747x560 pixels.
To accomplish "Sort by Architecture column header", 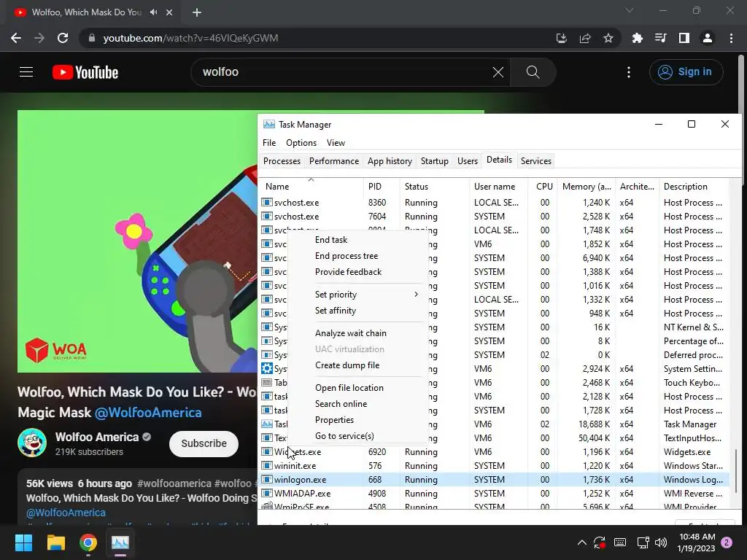I will coord(637,187).
